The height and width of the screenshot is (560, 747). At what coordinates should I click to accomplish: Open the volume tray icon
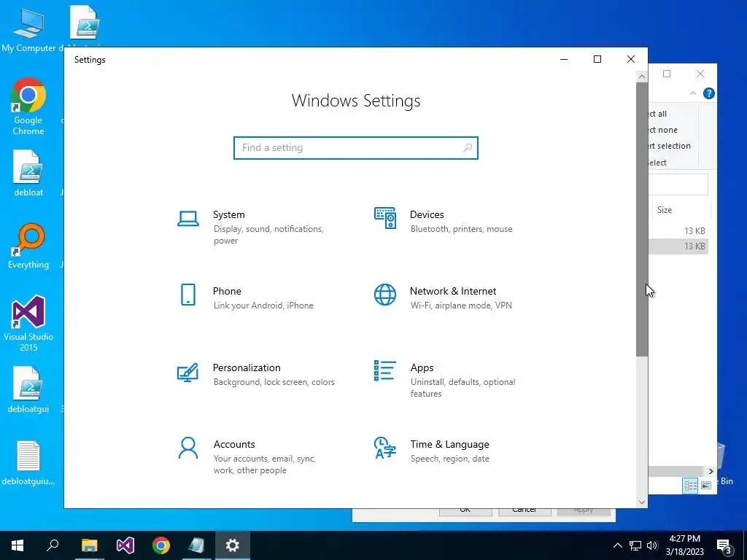(652, 545)
